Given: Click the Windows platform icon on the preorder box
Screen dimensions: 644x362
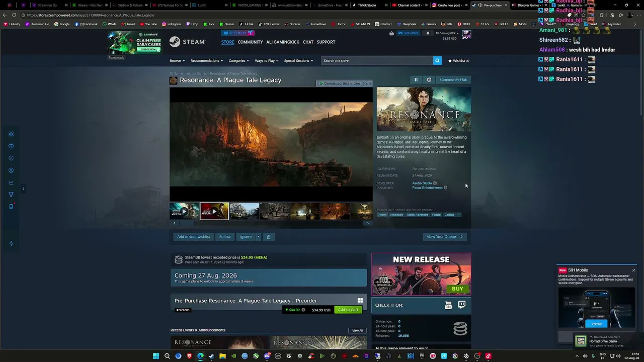Looking at the screenshot, I should point(360,300).
